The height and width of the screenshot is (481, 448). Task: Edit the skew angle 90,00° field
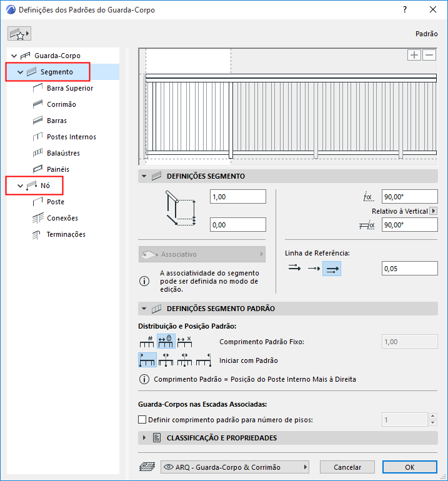[410, 225]
